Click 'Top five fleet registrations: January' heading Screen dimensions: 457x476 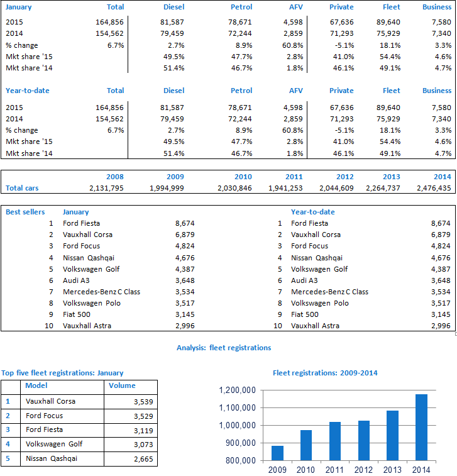click(x=62, y=373)
